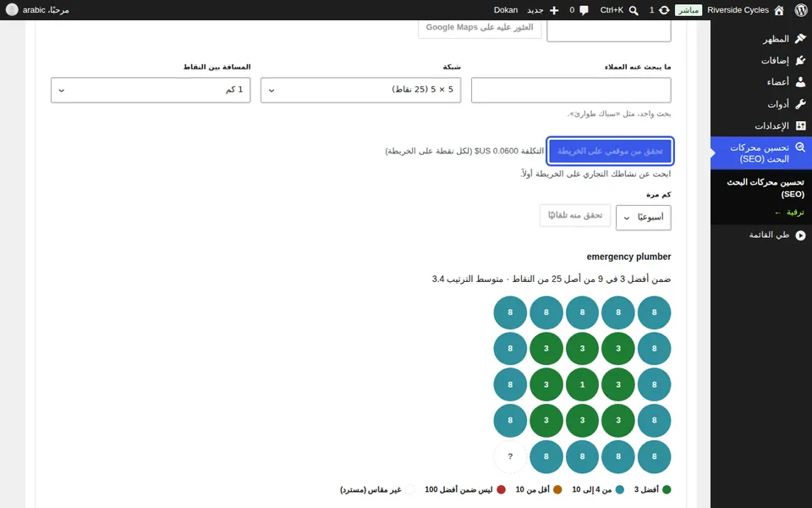812x508 pixels.
Task: Click the كم مرة label
Action: coord(659,195)
